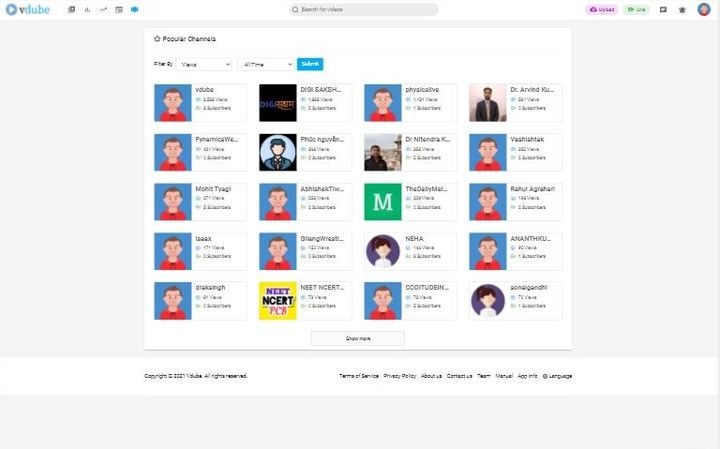Open the articles/news icon in header
The height and width of the screenshot is (449, 720).
(119, 9)
